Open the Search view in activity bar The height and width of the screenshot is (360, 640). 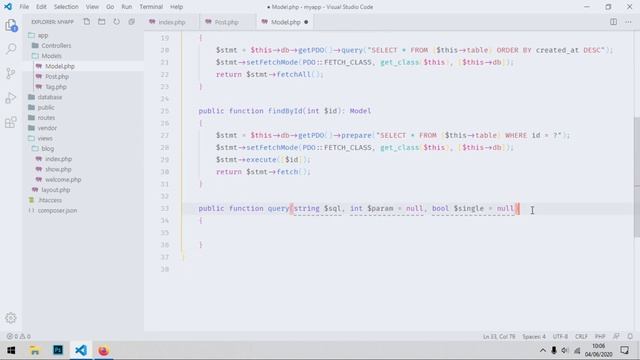tap(11, 49)
